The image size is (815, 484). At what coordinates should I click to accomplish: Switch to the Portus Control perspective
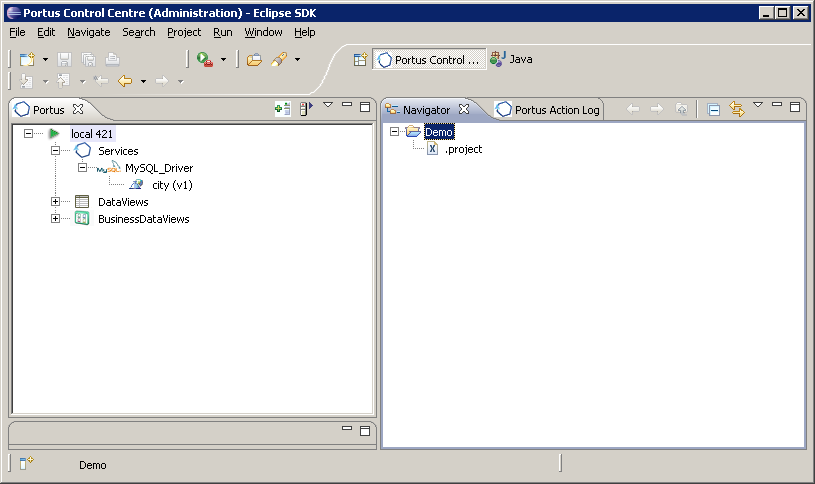(x=429, y=59)
